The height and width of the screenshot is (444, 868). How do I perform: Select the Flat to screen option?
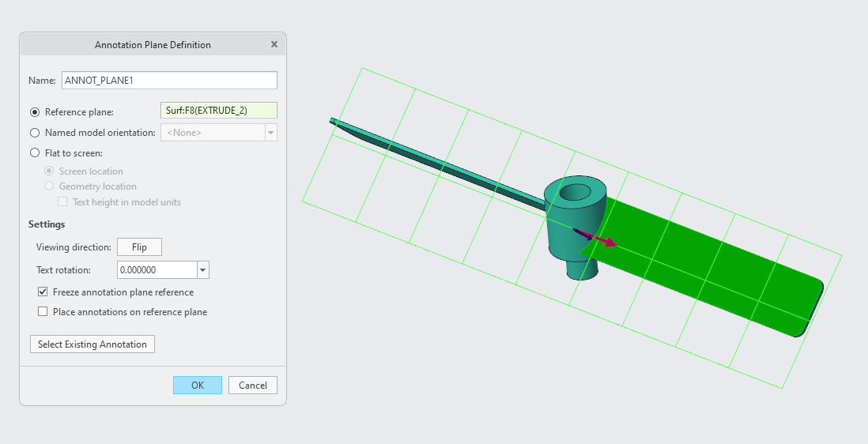click(35, 153)
